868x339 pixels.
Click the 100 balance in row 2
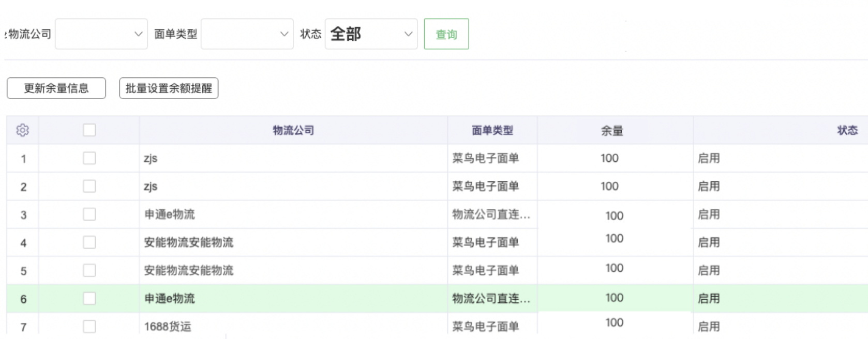click(609, 186)
